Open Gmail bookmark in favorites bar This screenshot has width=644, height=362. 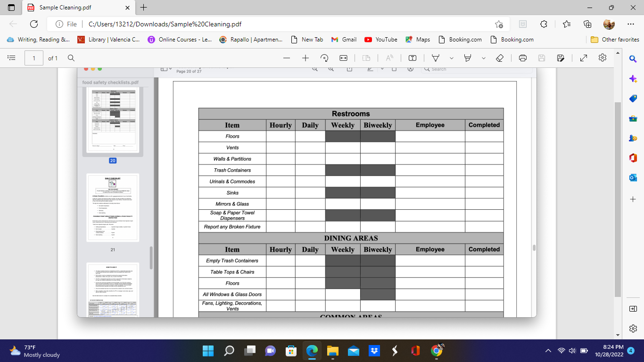click(344, 40)
